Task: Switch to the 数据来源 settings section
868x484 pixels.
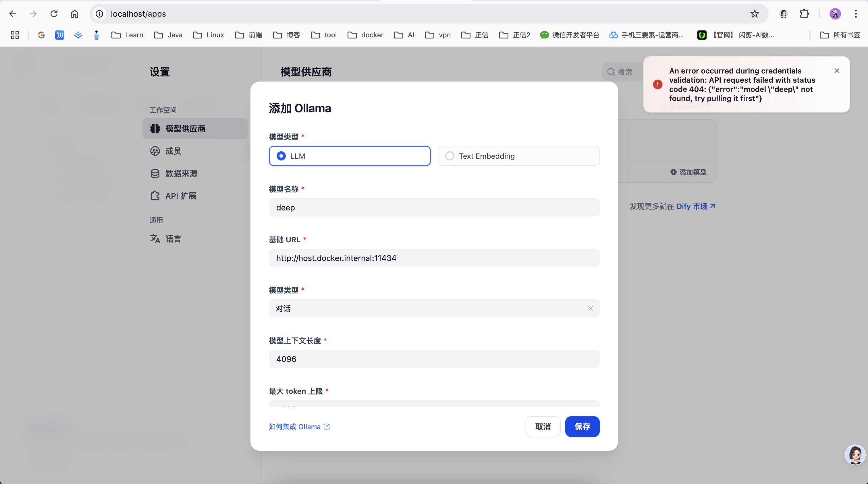Action: coord(181,173)
